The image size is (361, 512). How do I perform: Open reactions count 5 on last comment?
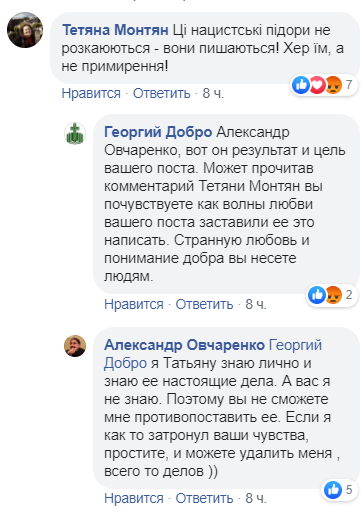click(349, 490)
